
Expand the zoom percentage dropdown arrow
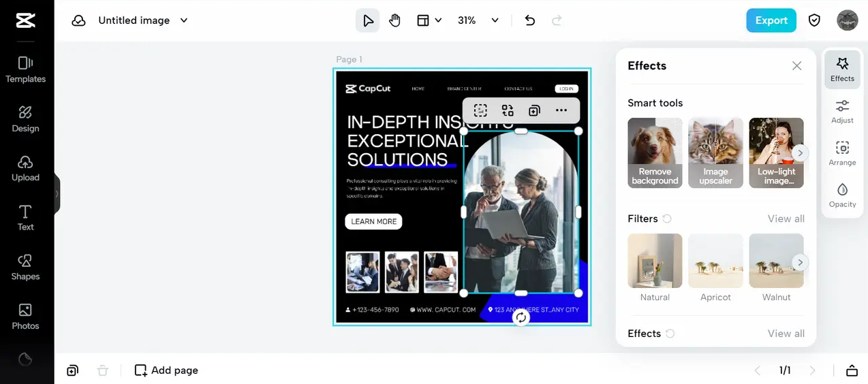[x=495, y=20]
